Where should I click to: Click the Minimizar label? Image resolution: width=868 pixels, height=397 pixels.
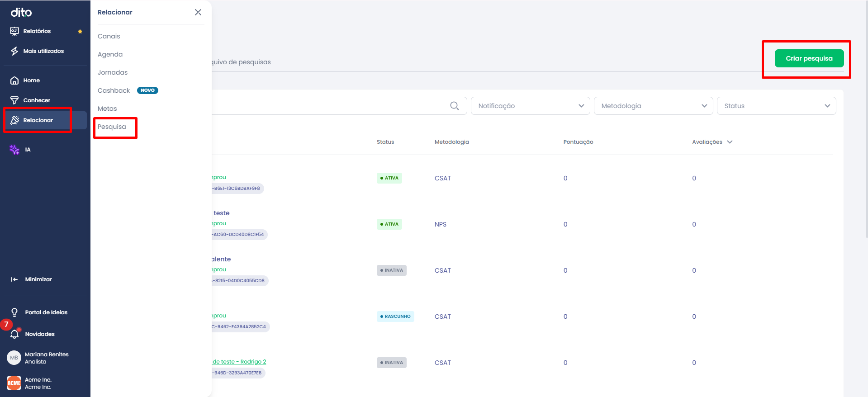click(38, 279)
